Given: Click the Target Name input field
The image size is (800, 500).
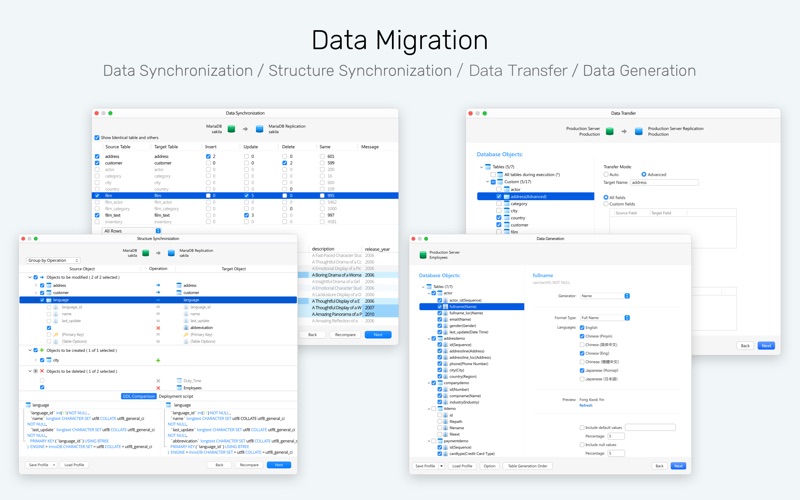Looking at the screenshot, I should pos(664,182).
